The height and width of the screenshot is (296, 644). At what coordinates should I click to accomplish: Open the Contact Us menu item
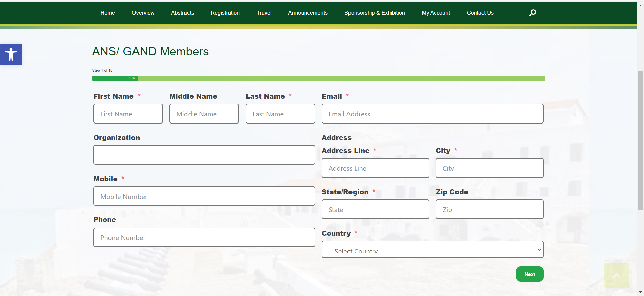[480, 13]
